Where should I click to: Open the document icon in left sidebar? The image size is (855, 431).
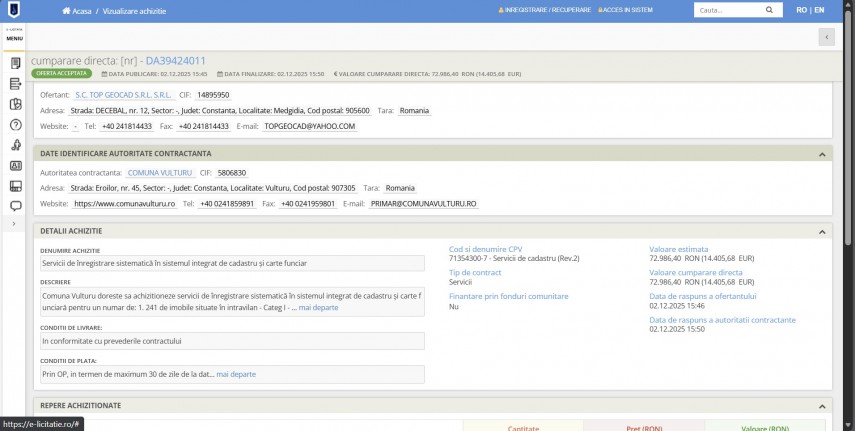(15, 63)
